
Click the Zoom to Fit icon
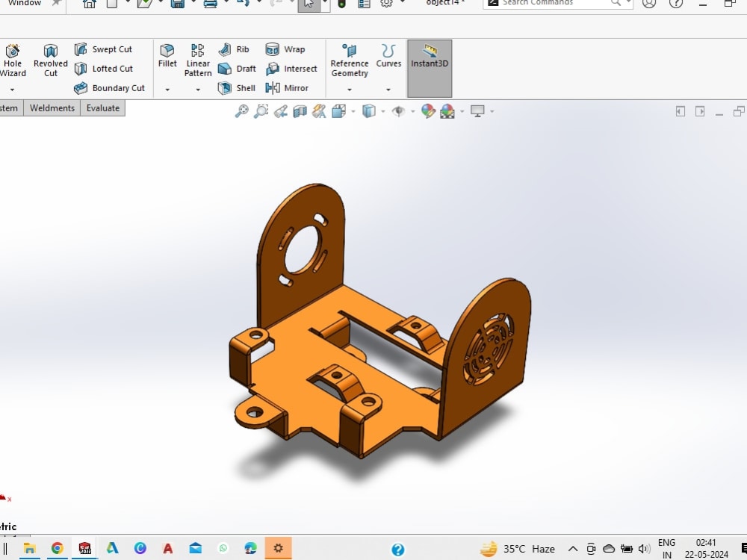tap(243, 111)
